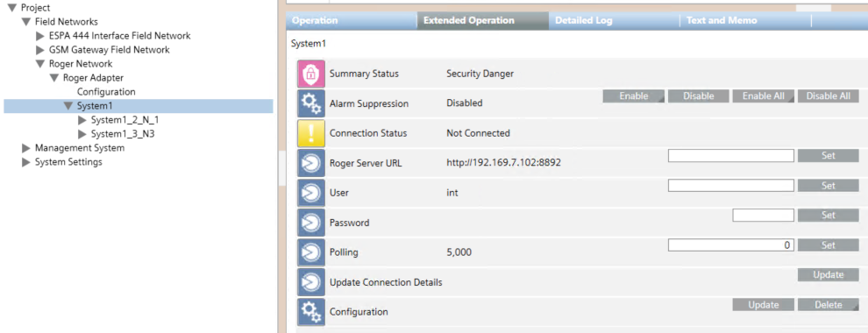Click the pink Summary Status lock icon
Image resolution: width=868 pixels, height=333 pixels.
point(311,74)
